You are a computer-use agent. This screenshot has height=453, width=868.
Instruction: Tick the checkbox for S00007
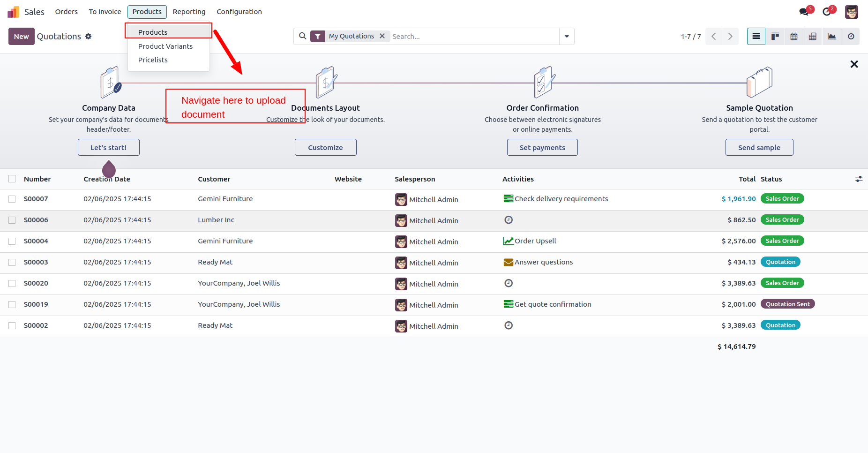pos(12,199)
